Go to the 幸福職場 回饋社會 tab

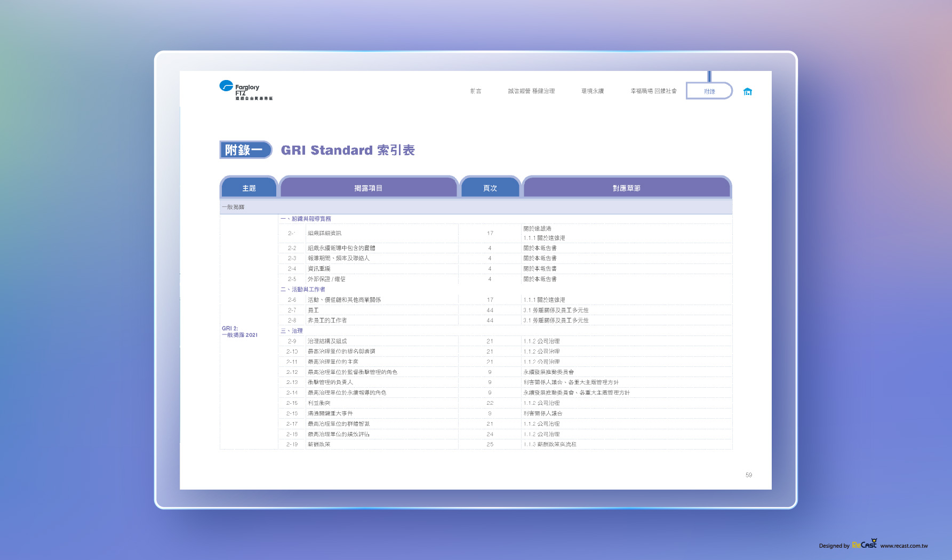(x=653, y=91)
